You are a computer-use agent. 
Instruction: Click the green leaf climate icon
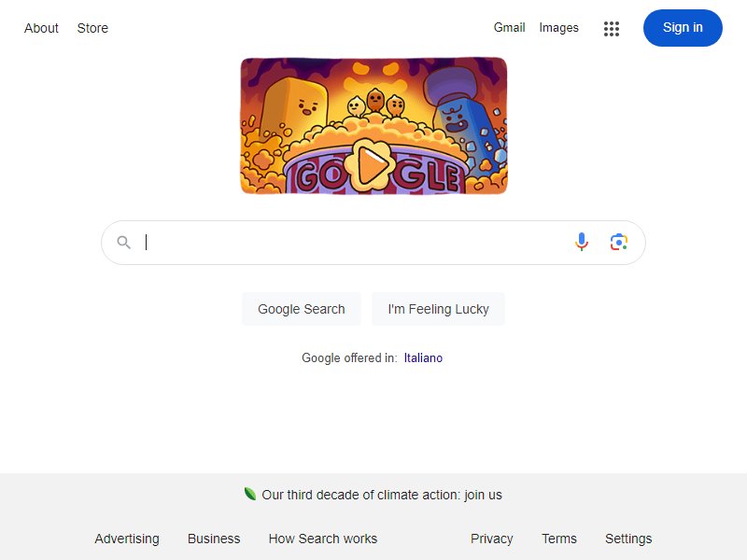tap(249, 494)
